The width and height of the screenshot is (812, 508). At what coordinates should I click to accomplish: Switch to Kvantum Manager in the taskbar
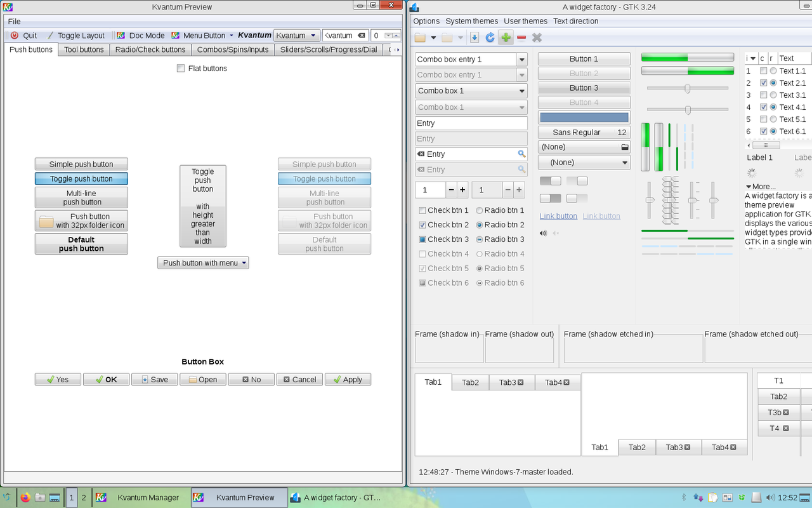(141, 497)
